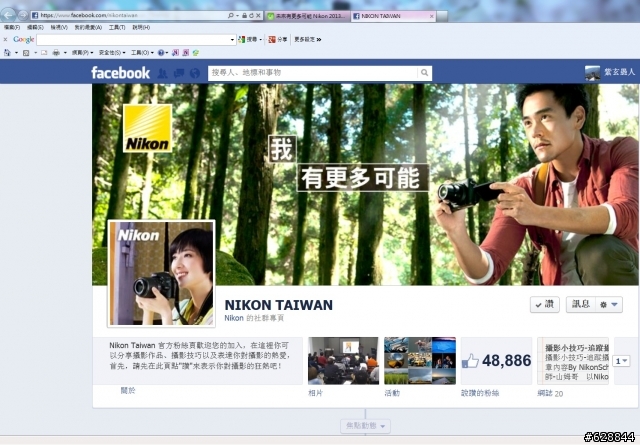
Task: Open Facebook messages icon
Action: [179, 73]
